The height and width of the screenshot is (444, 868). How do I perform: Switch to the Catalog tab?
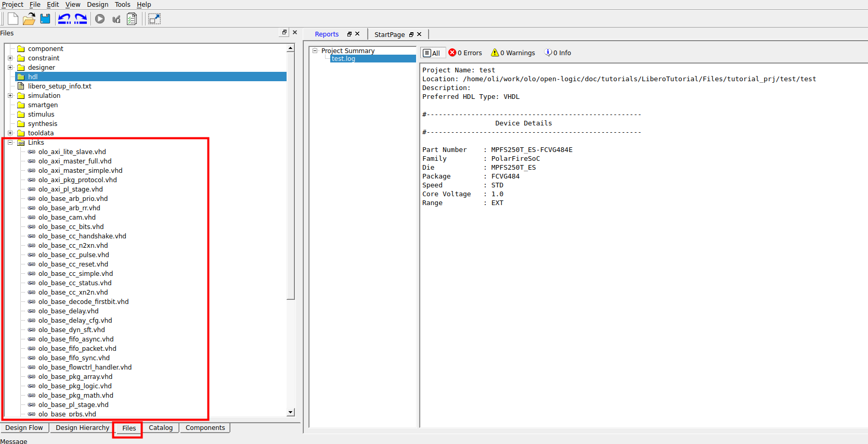tap(161, 428)
